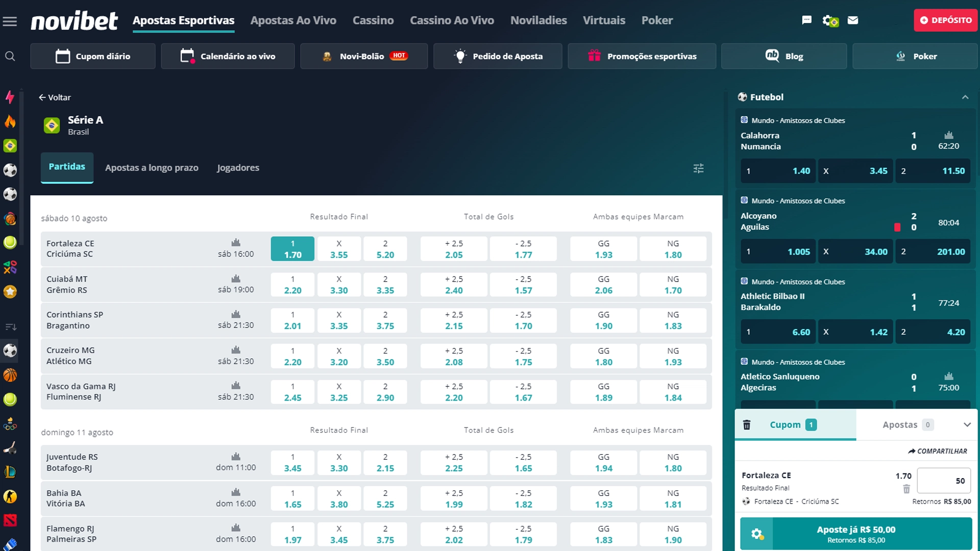Open stats icon for Cruzeiro MG match
980x551 pixels.
point(236,350)
